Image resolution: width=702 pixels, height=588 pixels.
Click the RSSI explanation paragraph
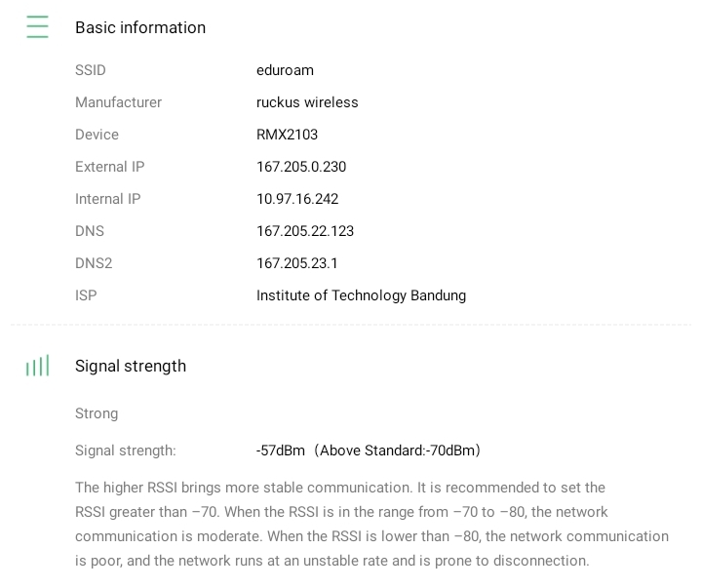pos(371,524)
